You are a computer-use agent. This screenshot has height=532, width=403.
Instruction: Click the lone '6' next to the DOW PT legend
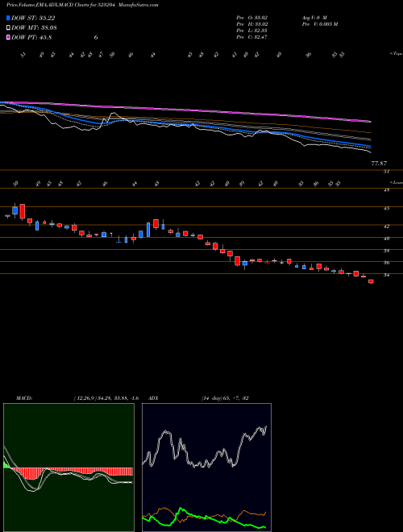(x=96, y=37)
